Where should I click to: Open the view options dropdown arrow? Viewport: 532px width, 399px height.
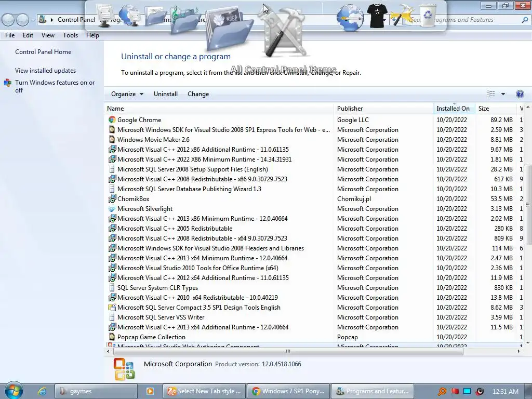point(503,94)
